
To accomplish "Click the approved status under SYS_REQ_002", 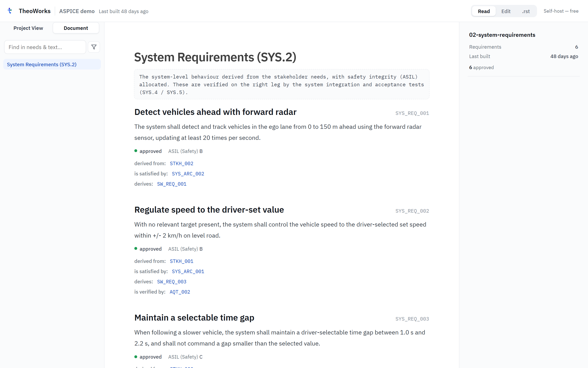I will pyautogui.click(x=148, y=249).
